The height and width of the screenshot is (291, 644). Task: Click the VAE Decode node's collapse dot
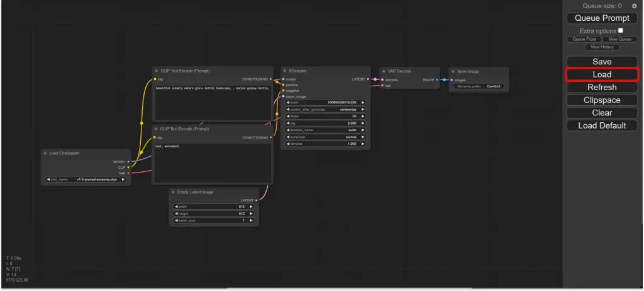[383, 71]
